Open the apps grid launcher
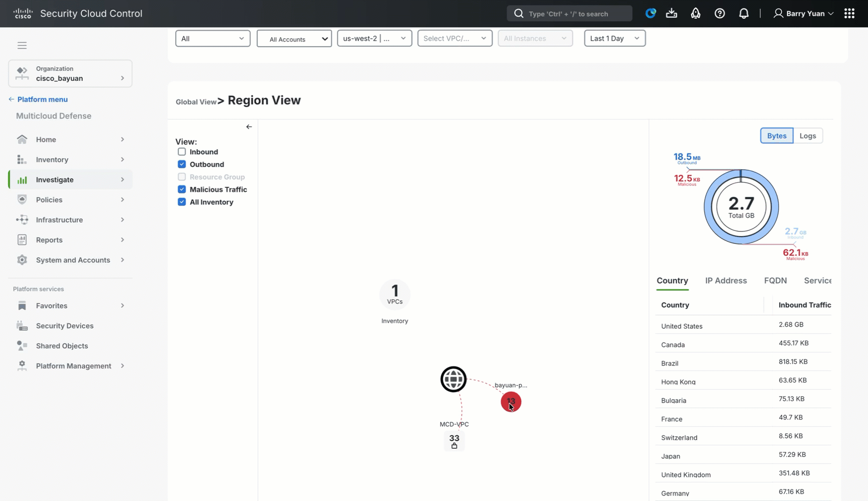 click(849, 14)
